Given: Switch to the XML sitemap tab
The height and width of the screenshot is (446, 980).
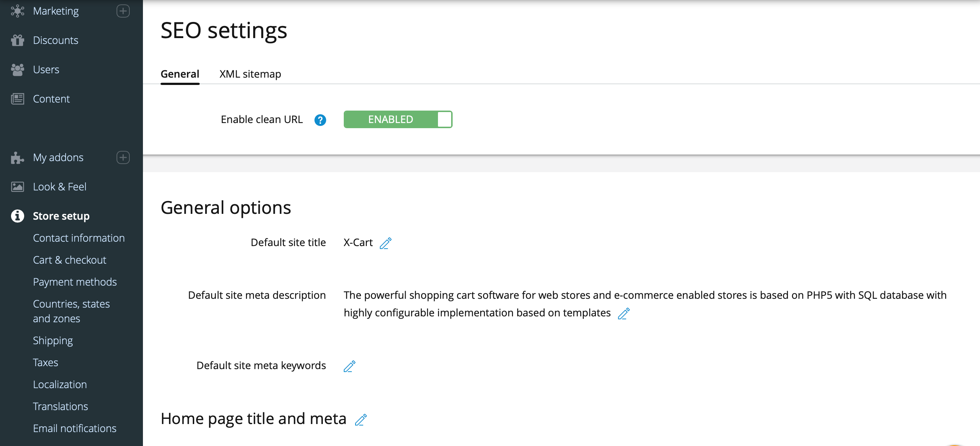Looking at the screenshot, I should click(x=250, y=74).
